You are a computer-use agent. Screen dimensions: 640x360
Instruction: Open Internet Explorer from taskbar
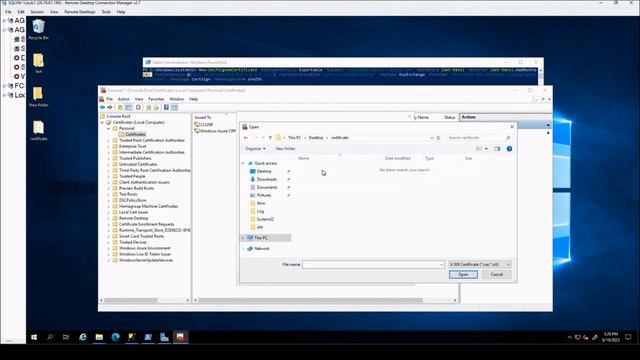point(83,337)
